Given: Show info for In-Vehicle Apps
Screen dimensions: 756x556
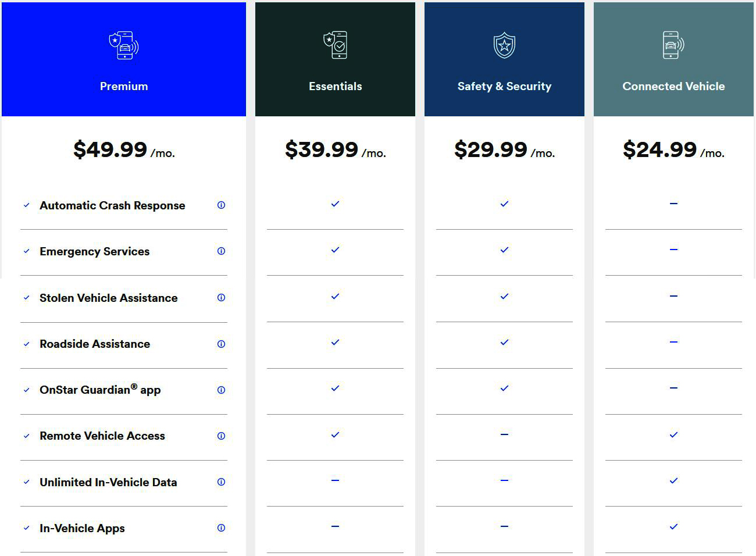Looking at the screenshot, I should [x=221, y=528].
